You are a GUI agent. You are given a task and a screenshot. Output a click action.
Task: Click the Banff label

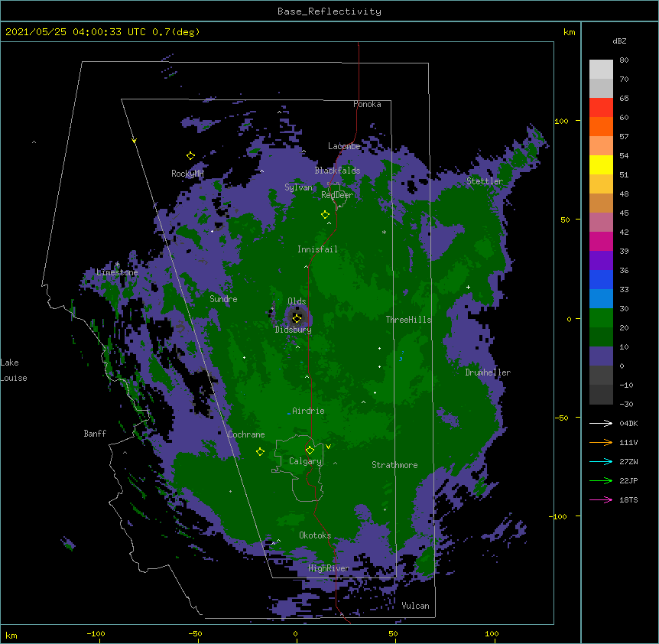pos(95,434)
